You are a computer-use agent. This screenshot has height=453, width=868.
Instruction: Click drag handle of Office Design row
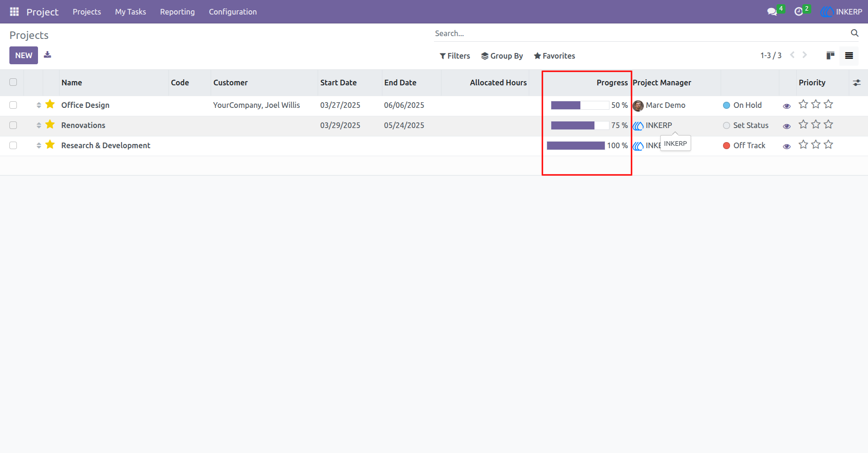38,105
